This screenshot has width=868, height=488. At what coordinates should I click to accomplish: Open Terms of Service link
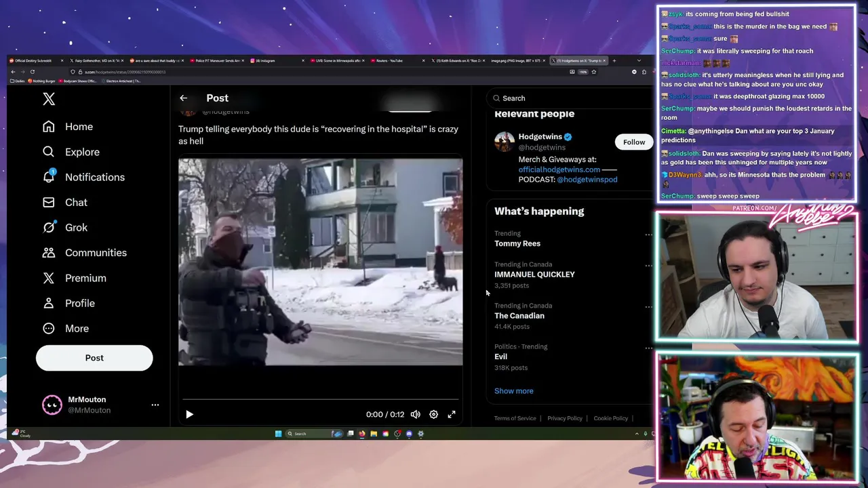pos(515,418)
